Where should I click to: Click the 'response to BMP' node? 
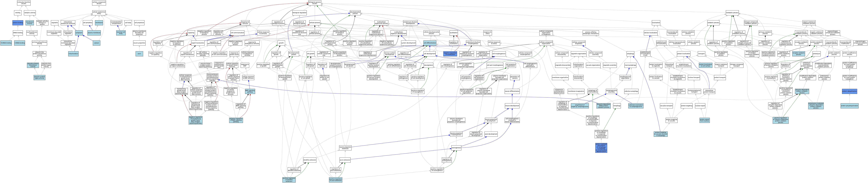[x=245, y=65]
